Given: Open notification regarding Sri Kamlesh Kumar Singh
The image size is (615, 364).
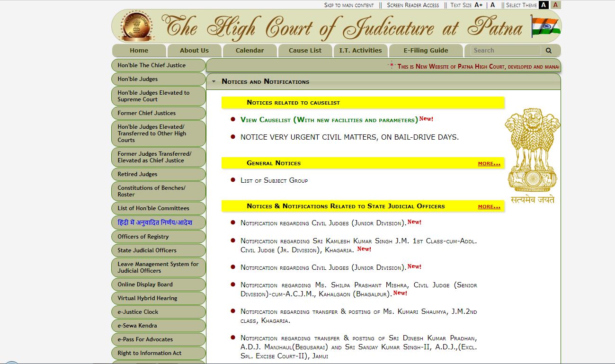Looking at the screenshot, I should coord(358,245).
